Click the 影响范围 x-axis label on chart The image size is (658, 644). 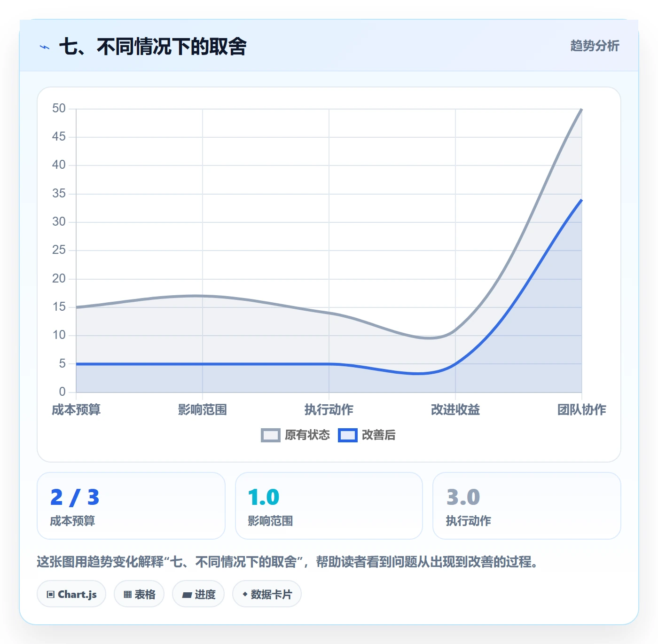pyautogui.click(x=203, y=409)
